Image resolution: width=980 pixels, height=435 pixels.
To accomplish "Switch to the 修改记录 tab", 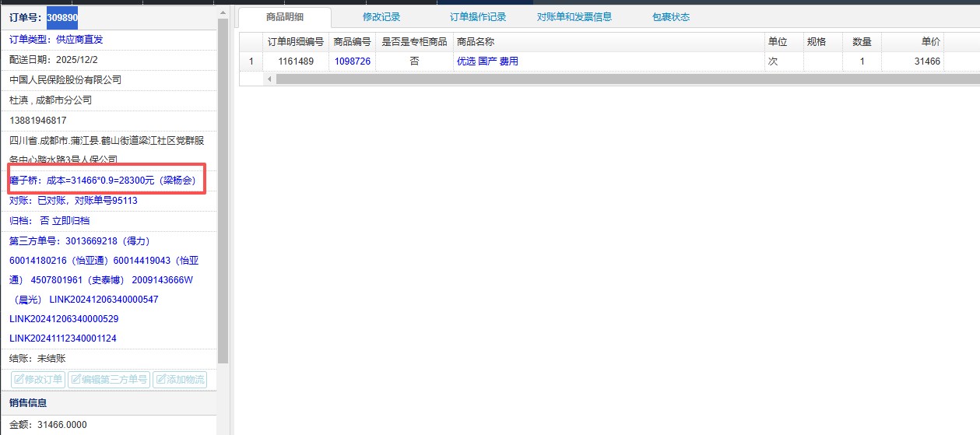I will coord(381,16).
